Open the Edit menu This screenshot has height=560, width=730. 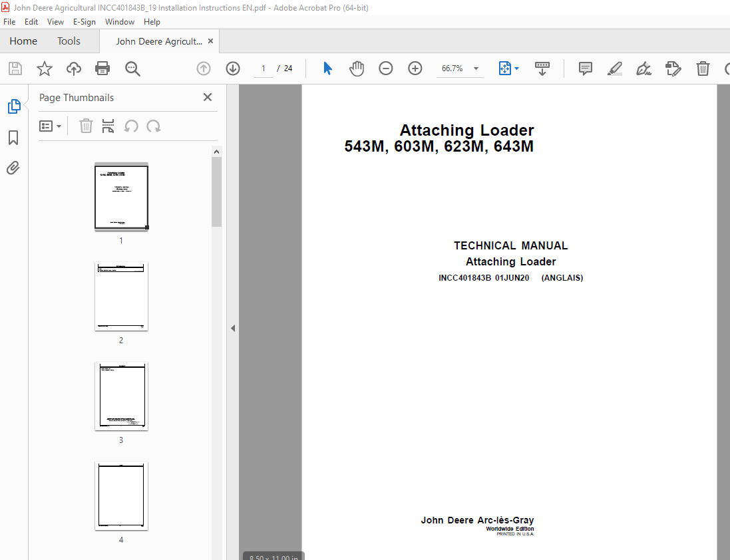pos(31,22)
